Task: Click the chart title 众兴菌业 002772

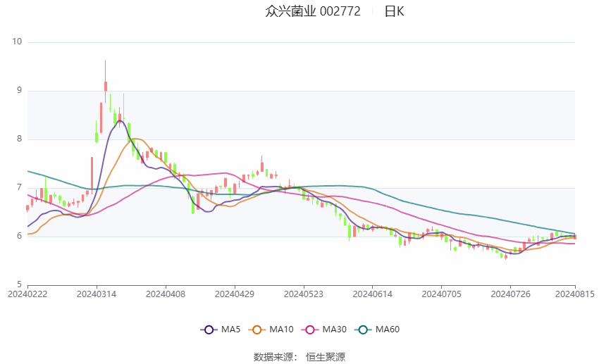Action: [x=313, y=11]
